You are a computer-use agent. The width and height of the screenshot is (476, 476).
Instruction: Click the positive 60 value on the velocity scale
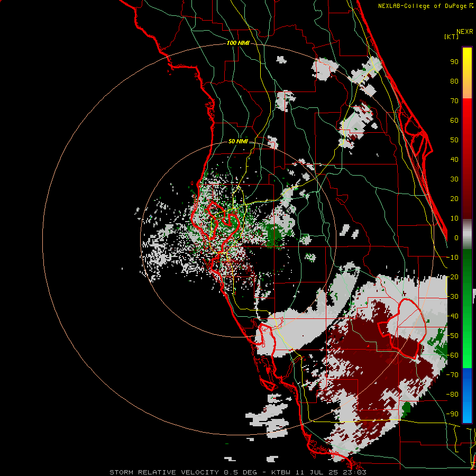pos(454,120)
